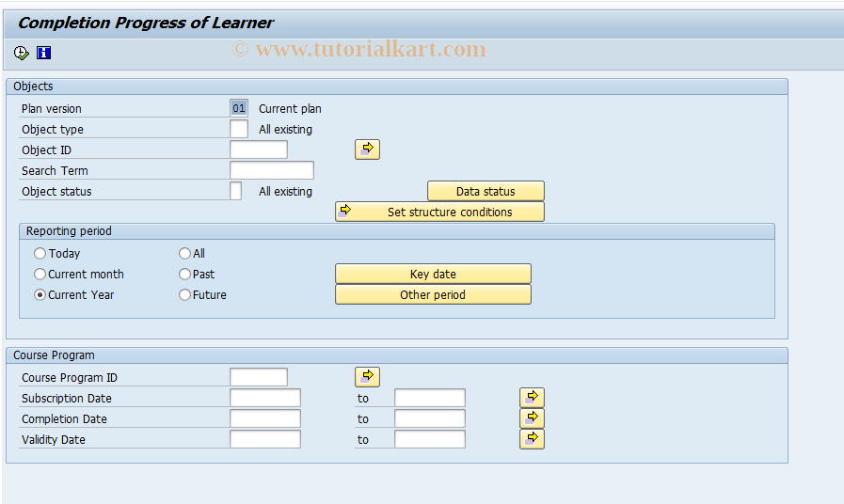Click the 'Completion Progress of Learner' title
844x504 pixels.
pyautogui.click(x=146, y=23)
